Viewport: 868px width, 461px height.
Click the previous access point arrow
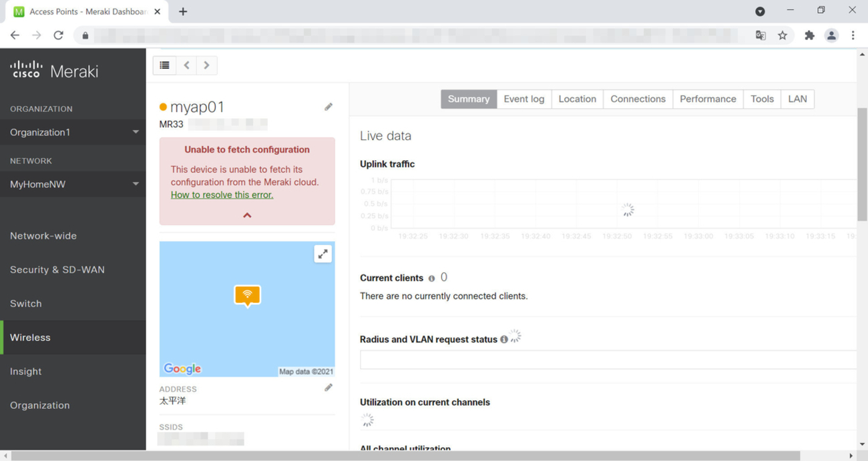pyautogui.click(x=186, y=65)
